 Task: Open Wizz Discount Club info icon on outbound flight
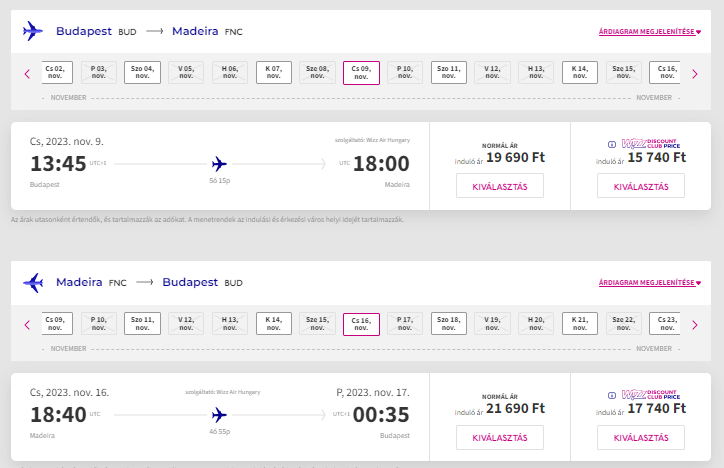612,144
